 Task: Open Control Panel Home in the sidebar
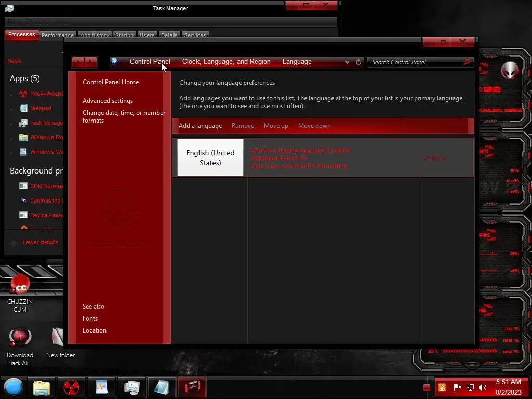pyautogui.click(x=111, y=82)
